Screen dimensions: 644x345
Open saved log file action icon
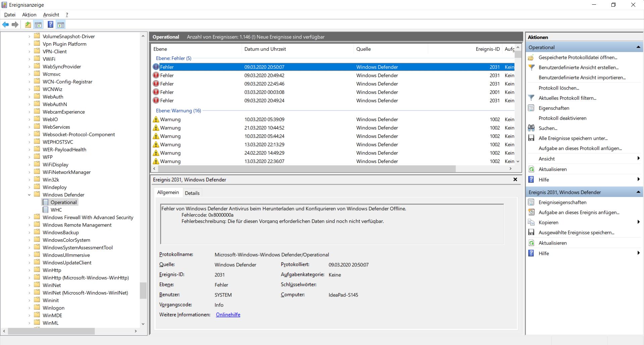[531, 58]
